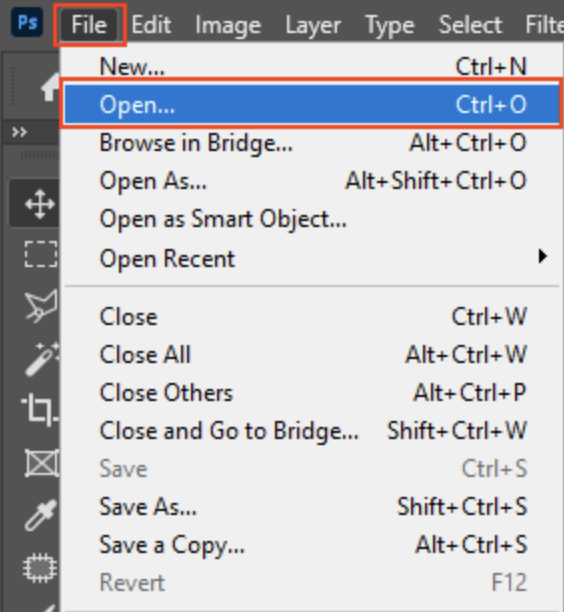The image size is (564, 612).
Task: Click the Home icon
Action: tap(50, 87)
